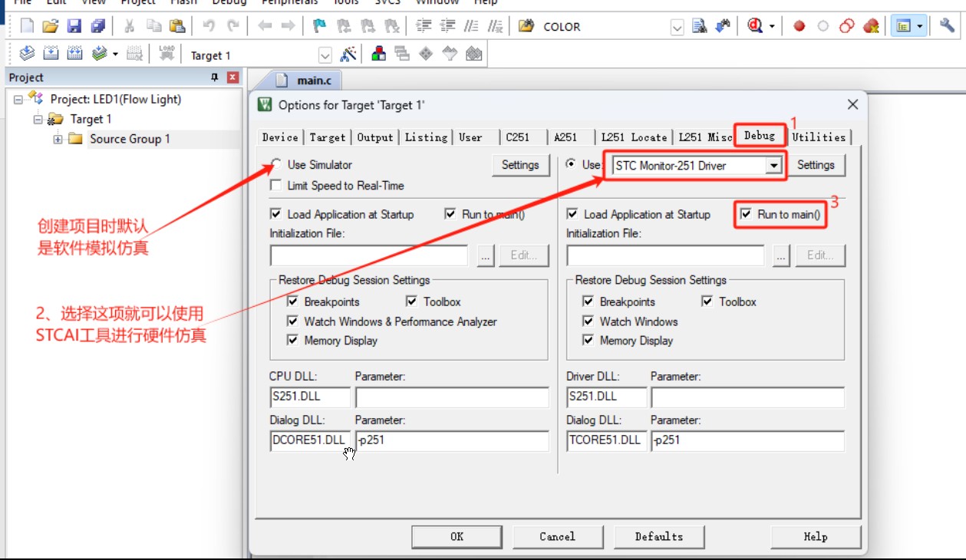Save all files icon

click(x=97, y=26)
